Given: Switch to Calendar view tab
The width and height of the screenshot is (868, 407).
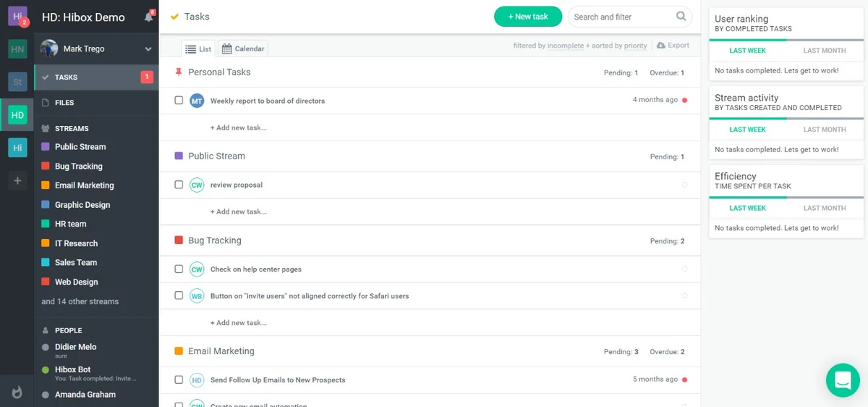Looking at the screenshot, I should pos(243,49).
